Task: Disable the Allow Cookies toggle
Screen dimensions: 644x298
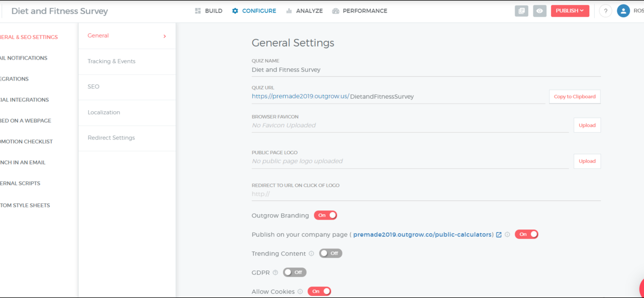Action: coord(319,292)
